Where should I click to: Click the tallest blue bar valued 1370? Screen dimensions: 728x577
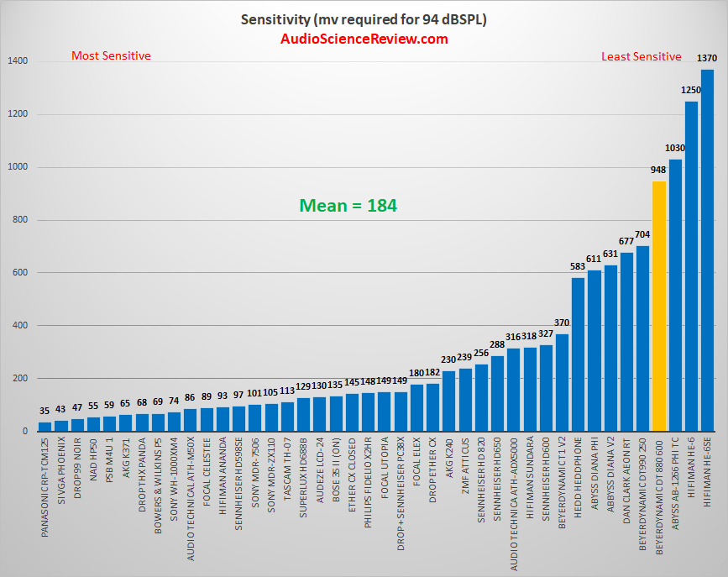click(x=707, y=250)
